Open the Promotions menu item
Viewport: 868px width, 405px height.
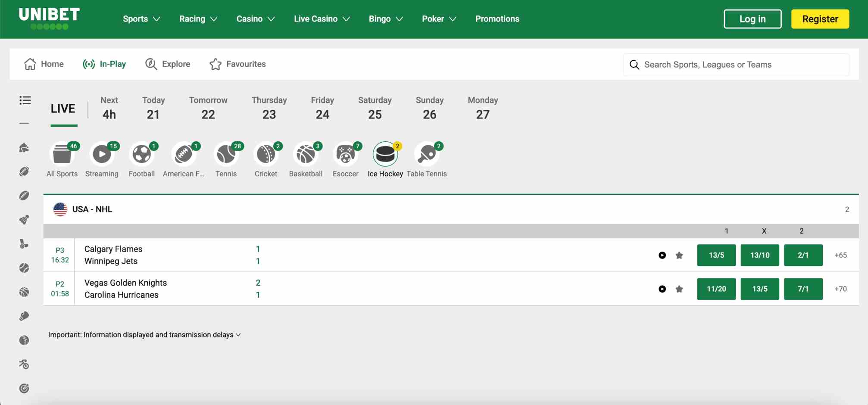click(x=496, y=19)
